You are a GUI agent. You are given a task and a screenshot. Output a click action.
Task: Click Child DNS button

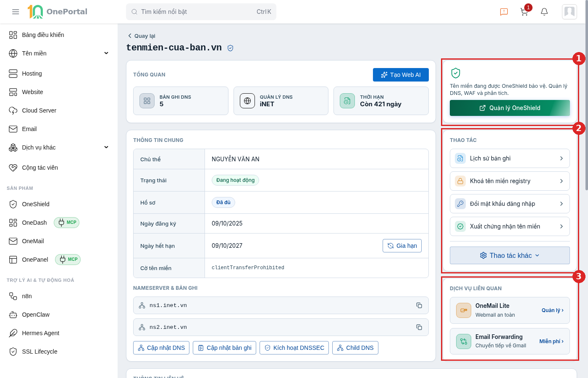[x=355, y=348]
